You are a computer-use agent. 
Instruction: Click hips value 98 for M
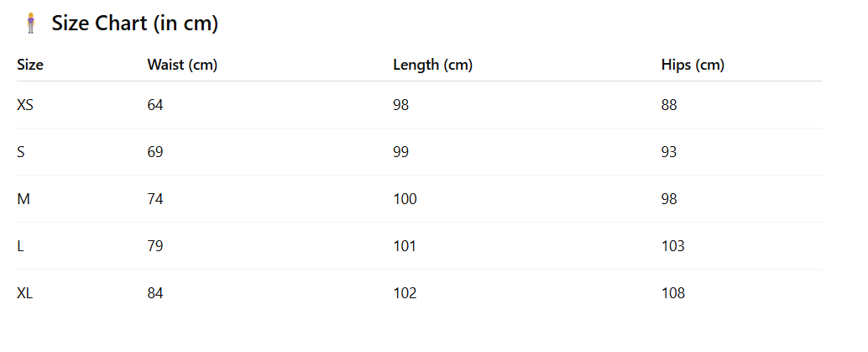pos(669,199)
